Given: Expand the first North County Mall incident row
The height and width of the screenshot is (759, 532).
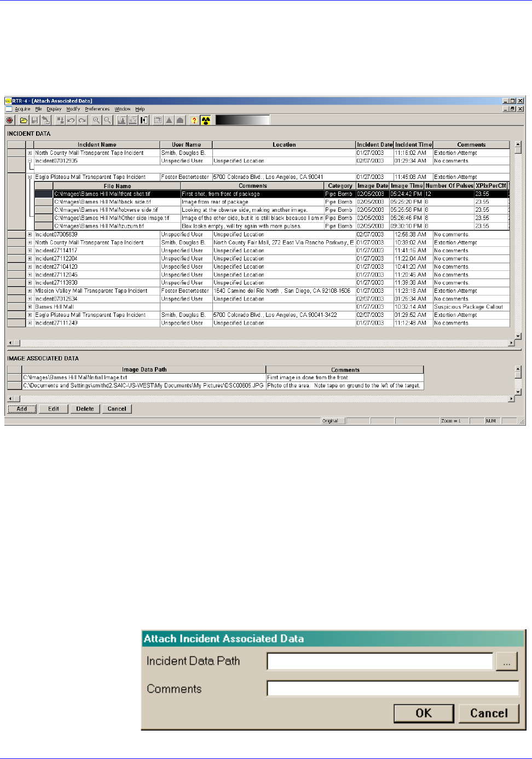Looking at the screenshot, I should pos(30,153).
